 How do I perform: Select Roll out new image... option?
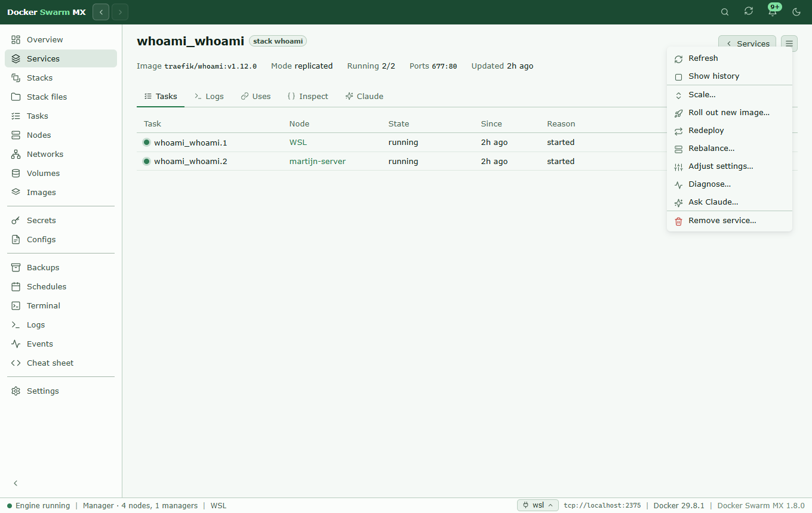[730, 112]
